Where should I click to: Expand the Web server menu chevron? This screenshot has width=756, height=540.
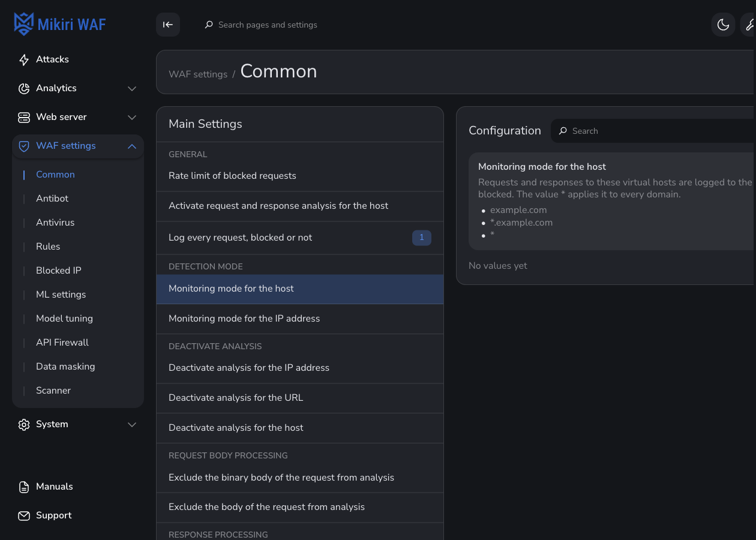[132, 117]
